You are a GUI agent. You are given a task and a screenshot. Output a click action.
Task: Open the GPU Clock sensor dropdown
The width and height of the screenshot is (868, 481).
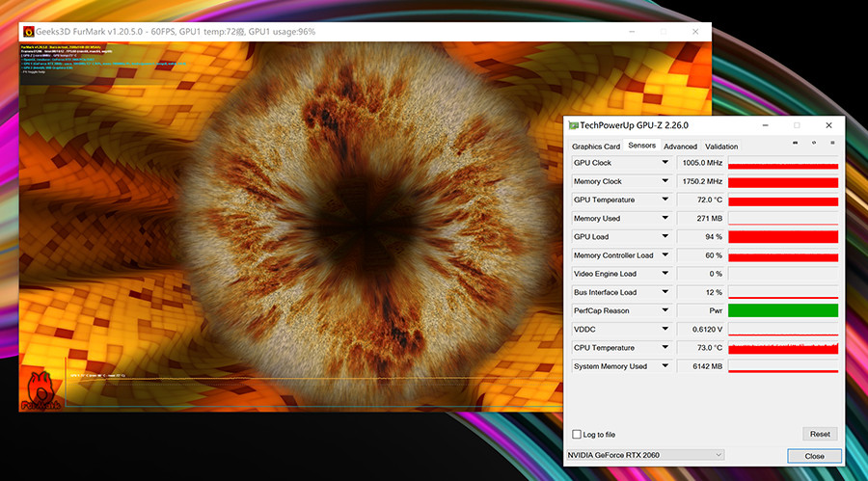(665, 163)
